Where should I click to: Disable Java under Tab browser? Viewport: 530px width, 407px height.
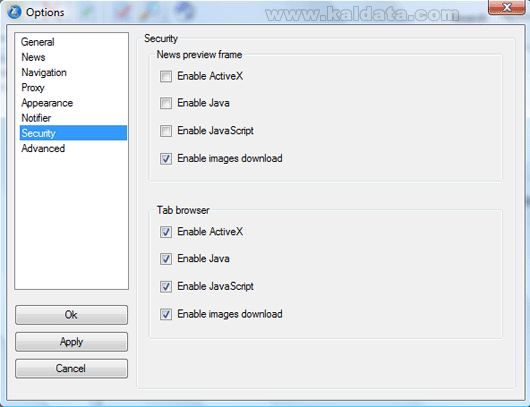tap(166, 259)
